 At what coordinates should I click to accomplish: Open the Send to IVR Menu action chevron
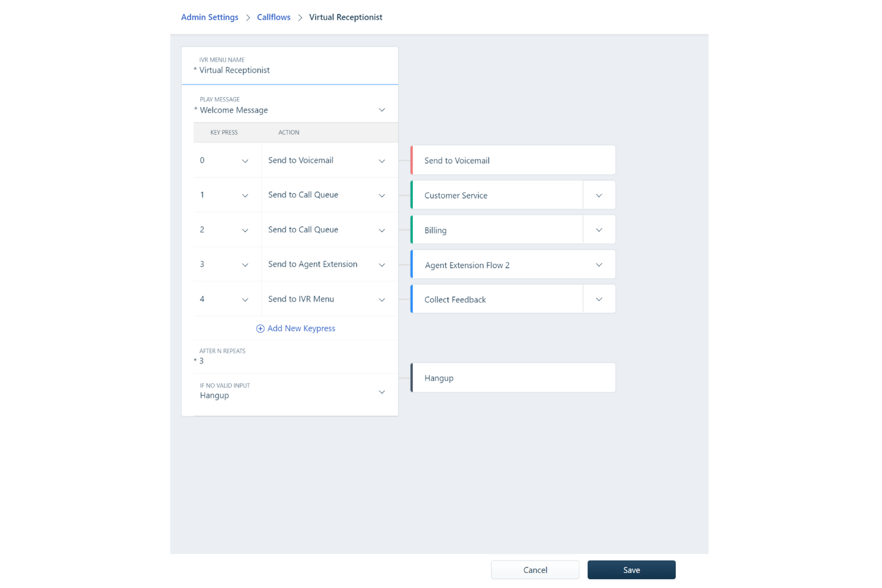(382, 300)
